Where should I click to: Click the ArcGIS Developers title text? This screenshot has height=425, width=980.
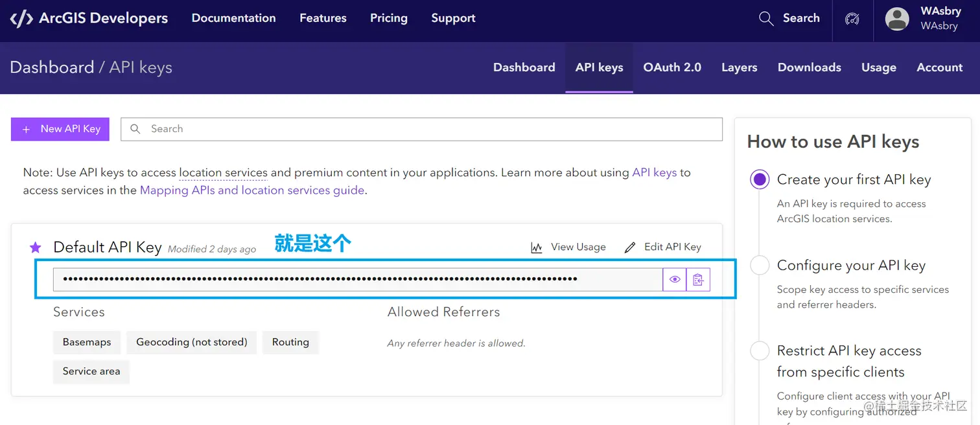pos(104,18)
